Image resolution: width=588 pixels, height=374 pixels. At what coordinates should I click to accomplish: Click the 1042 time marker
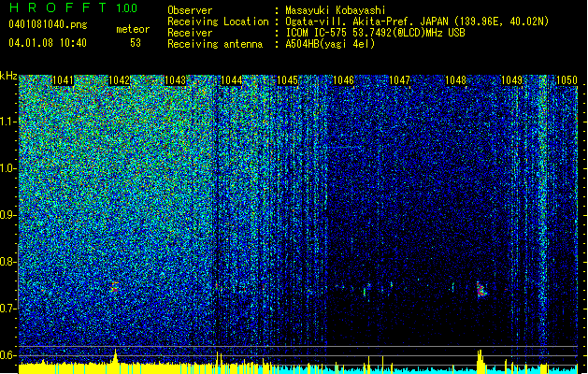(119, 80)
